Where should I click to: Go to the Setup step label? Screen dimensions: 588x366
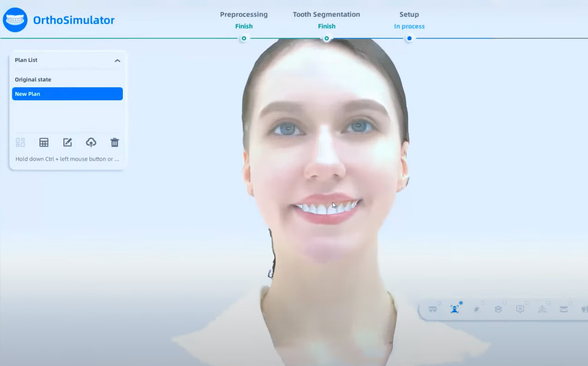pyautogui.click(x=409, y=14)
